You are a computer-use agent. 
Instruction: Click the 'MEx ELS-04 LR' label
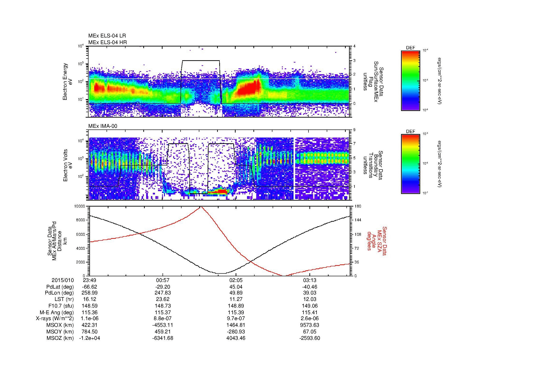(x=107, y=36)
